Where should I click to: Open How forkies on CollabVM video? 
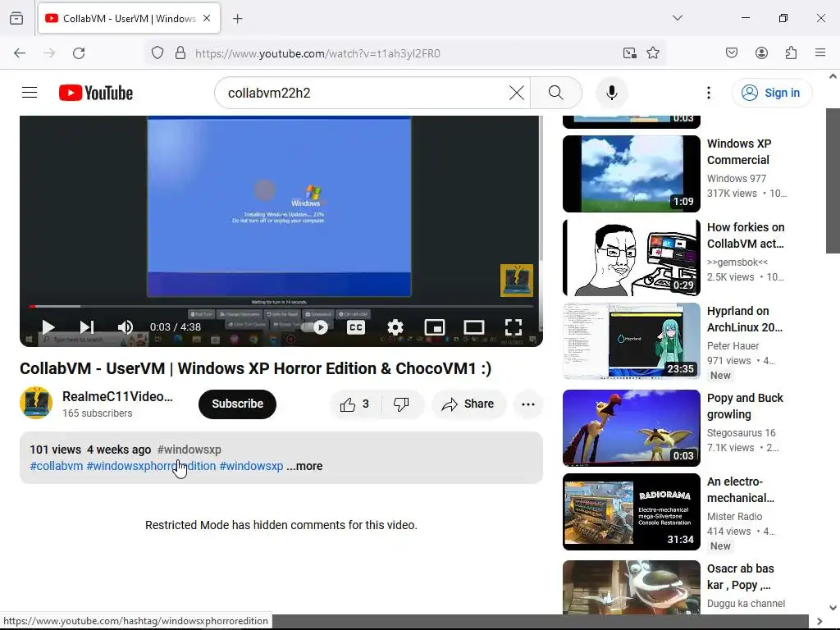(x=631, y=257)
